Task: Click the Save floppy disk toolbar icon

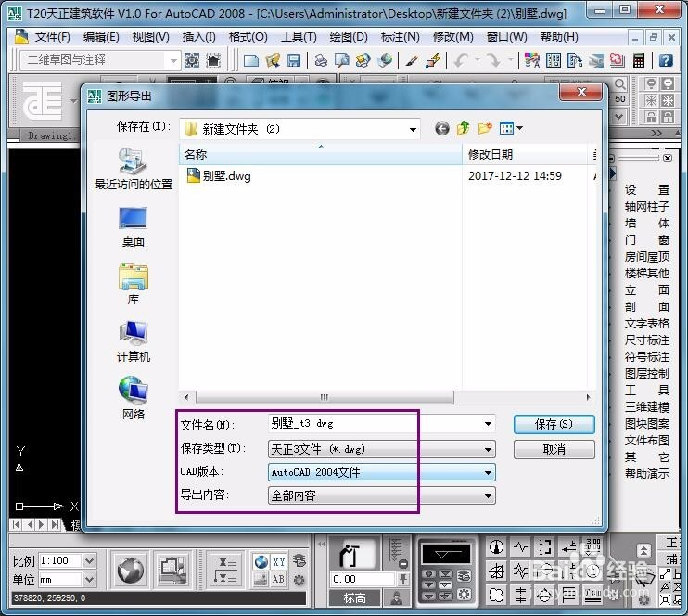Action: (x=294, y=60)
